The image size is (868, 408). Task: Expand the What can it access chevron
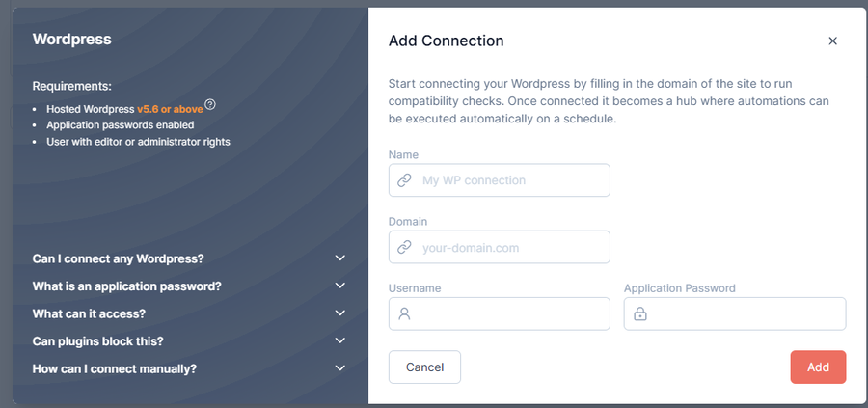tap(340, 313)
